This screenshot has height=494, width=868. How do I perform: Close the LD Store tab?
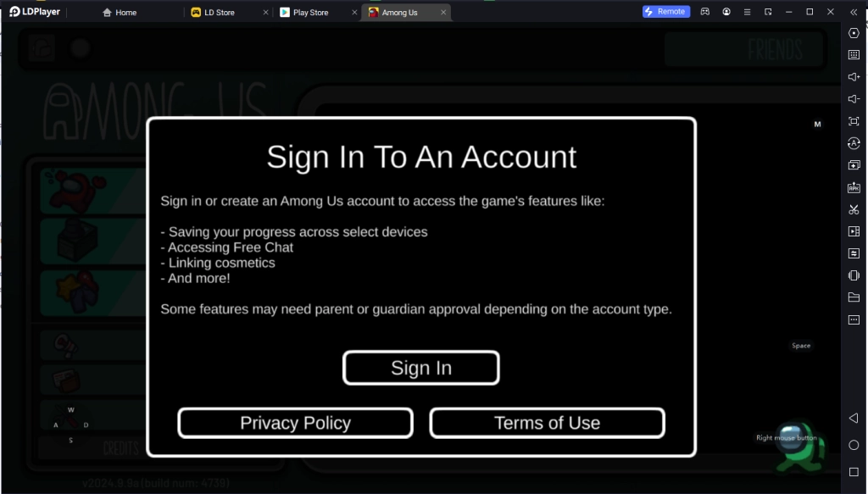(x=265, y=12)
